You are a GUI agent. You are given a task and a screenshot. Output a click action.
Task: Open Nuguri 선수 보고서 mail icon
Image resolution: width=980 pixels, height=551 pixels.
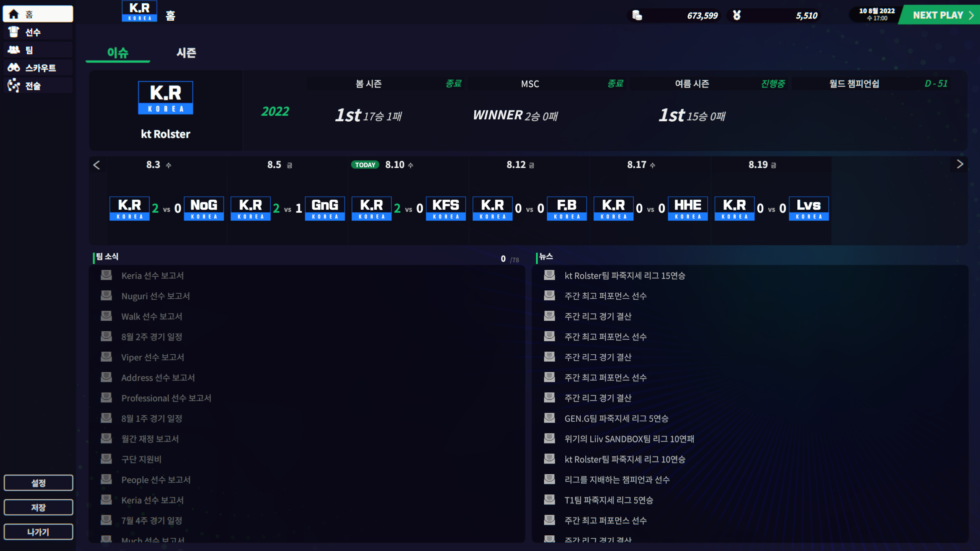(106, 295)
